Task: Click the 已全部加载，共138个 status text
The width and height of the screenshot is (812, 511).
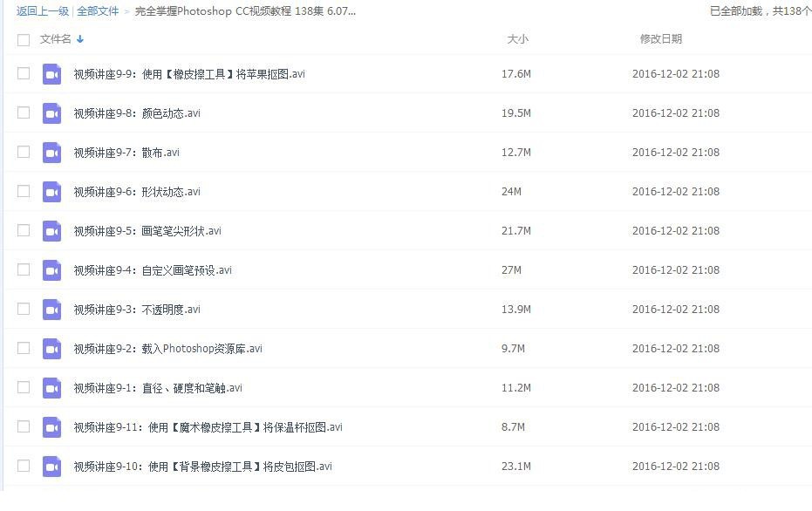Action: coord(761,11)
